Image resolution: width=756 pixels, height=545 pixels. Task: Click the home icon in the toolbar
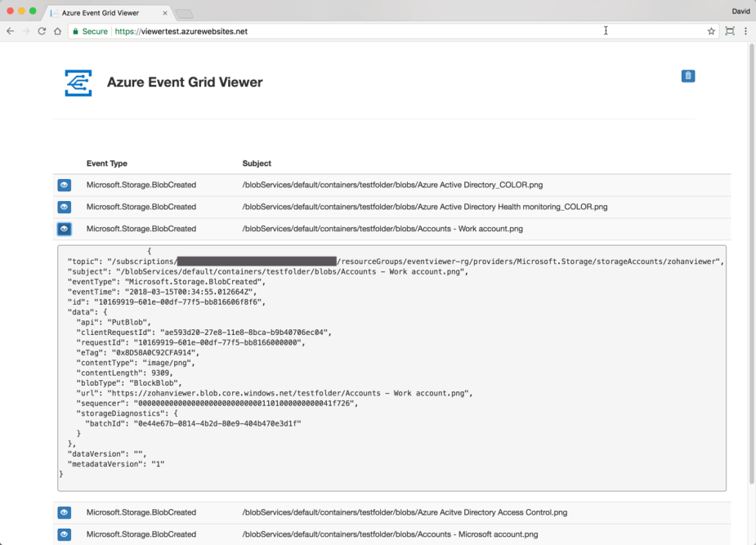(x=56, y=30)
